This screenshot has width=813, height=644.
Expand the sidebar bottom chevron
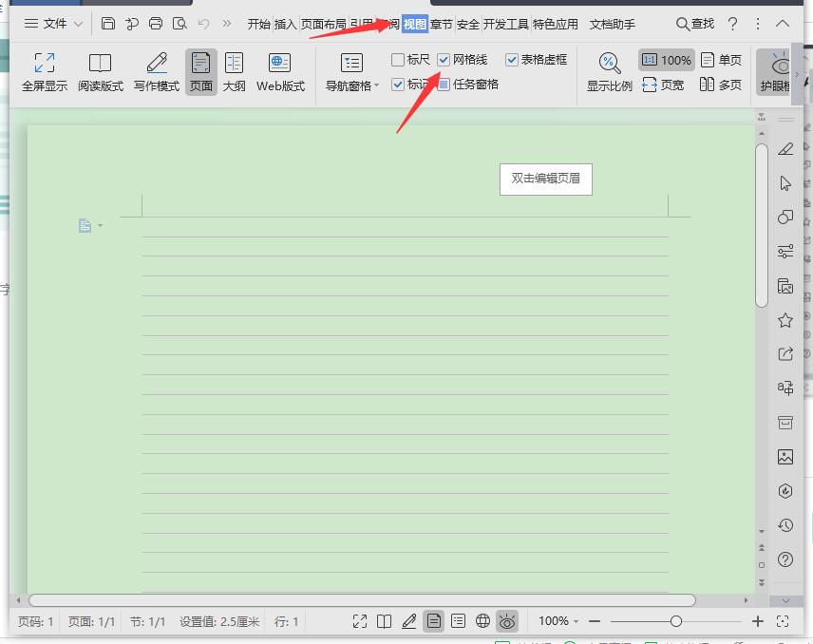click(x=785, y=601)
